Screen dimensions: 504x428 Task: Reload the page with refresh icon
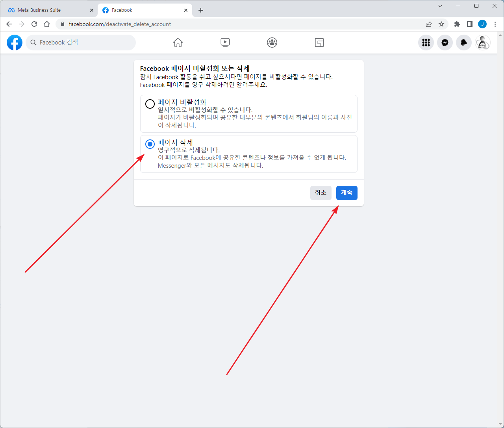tap(34, 24)
